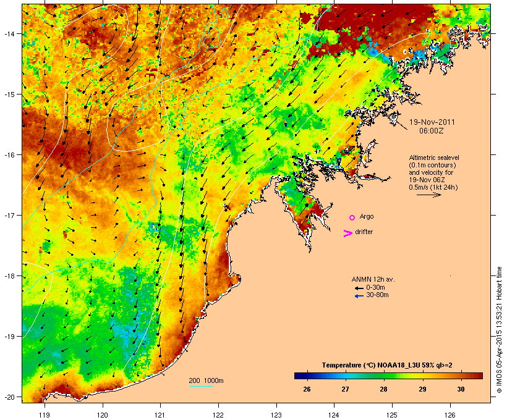Click longitude axis label 122
The width and height of the screenshot is (507, 420).
(x=218, y=415)
